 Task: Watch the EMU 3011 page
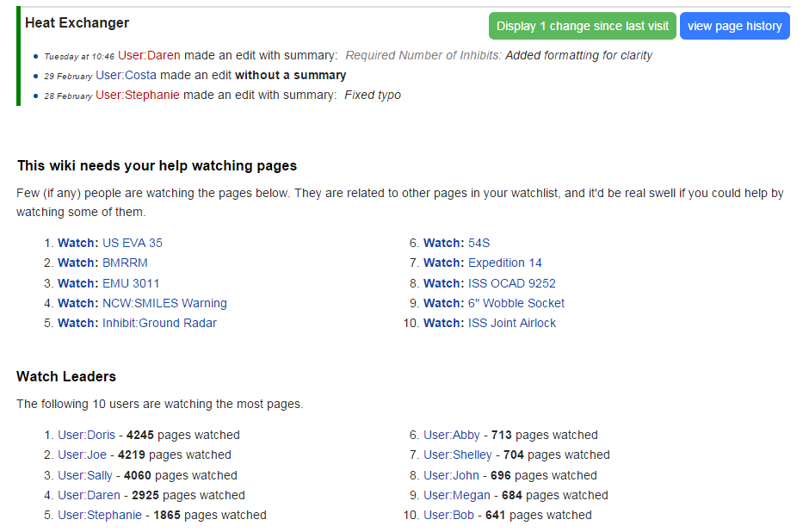point(78,283)
